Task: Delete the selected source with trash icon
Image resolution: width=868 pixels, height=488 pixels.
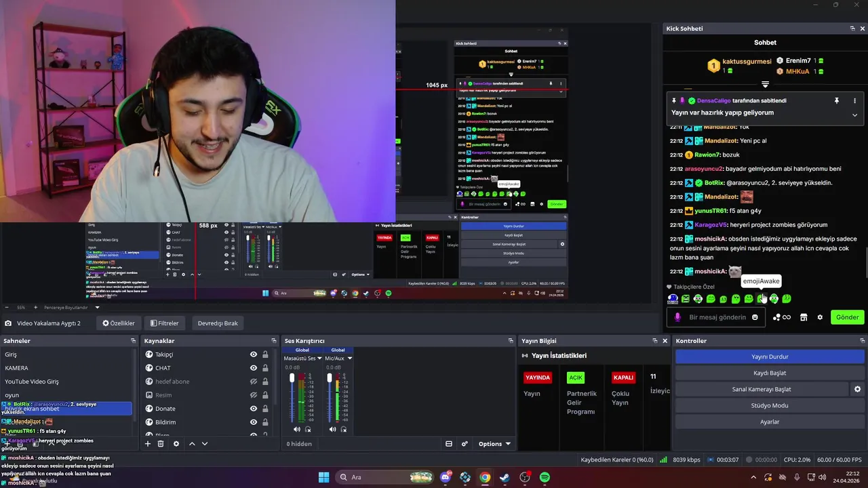Action: (161, 444)
